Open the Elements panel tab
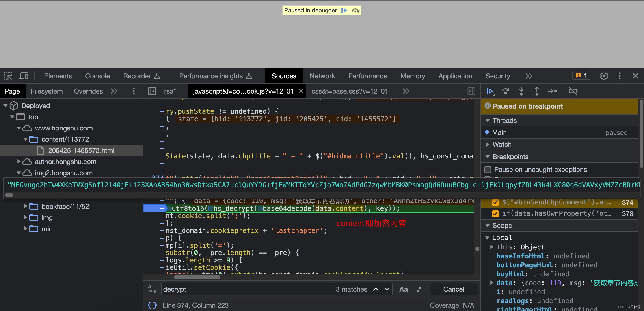This screenshot has height=311, width=644. click(x=58, y=76)
